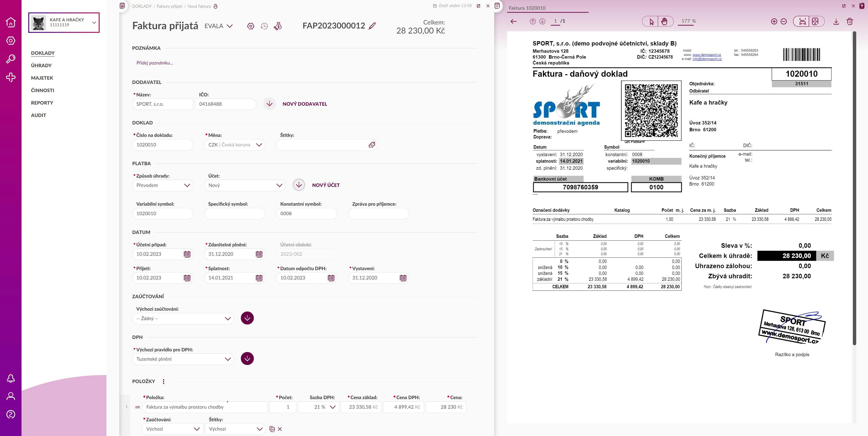Click the load account arrow icon

299,185
